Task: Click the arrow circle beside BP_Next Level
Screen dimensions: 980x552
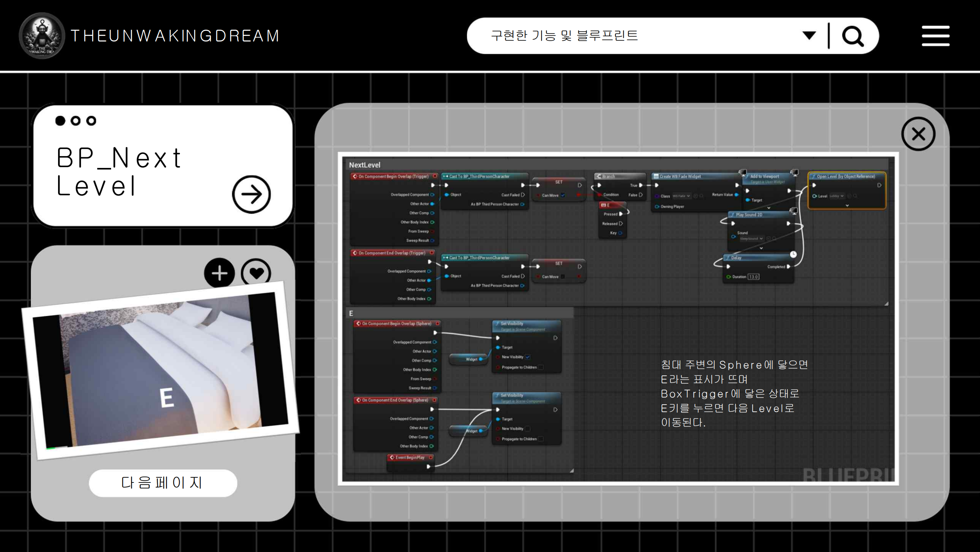Action: [251, 194]
